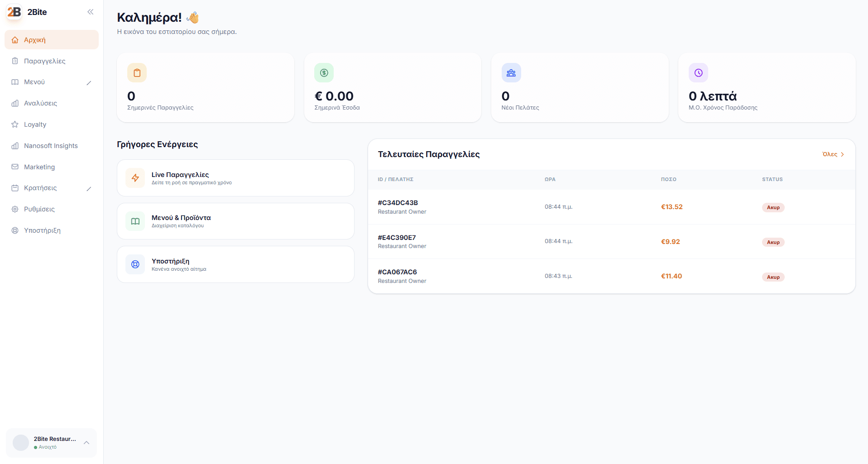
Task: Click the chevron next to Όλες
Action: [842, 154]
